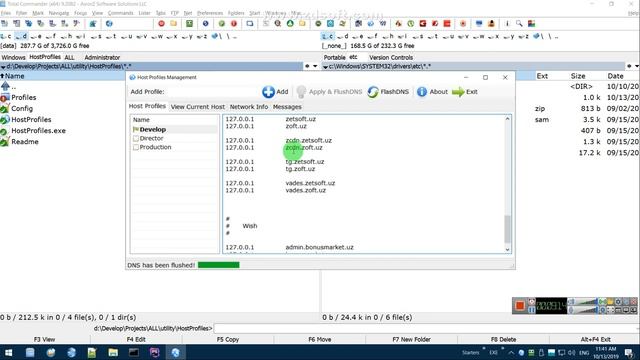
Task: Open the Network Info tab
Action: pyautogui.click(x=249, y=107)
